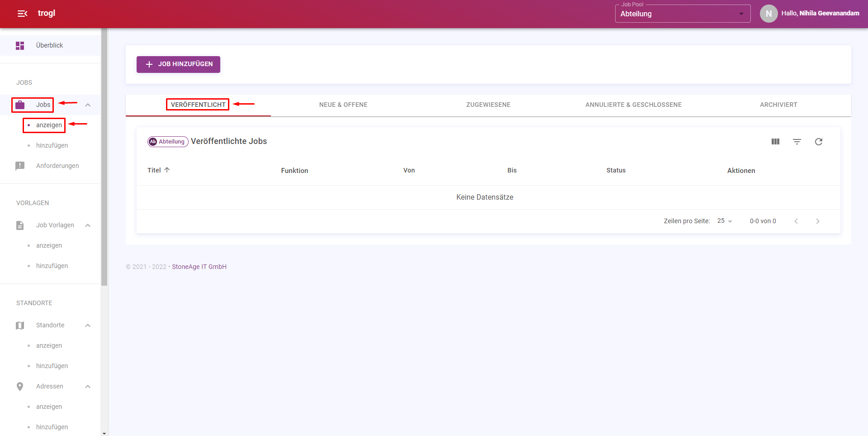Open the rows per page dropdown
This screenshot has width=868, height=436.
click(725, 221)
